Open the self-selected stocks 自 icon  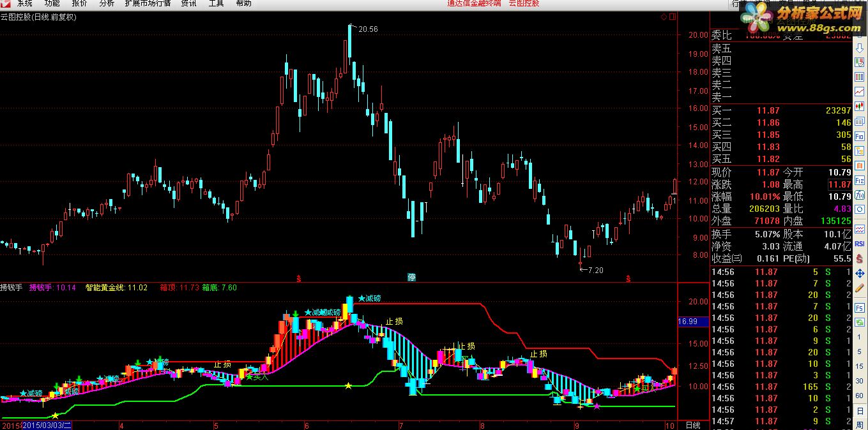pyautogui.click(x=860, y=165)
